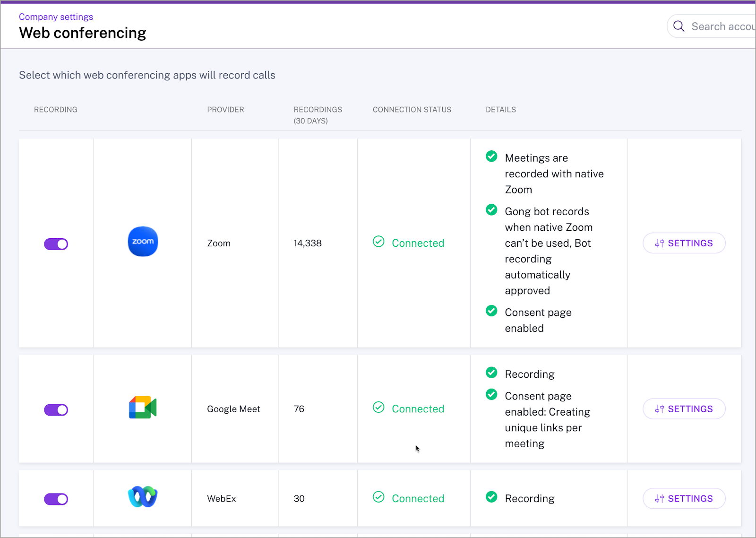Click 'Select which web conferencing apps' description
Screen dimensions: 756x538
[x=147, y=75]
